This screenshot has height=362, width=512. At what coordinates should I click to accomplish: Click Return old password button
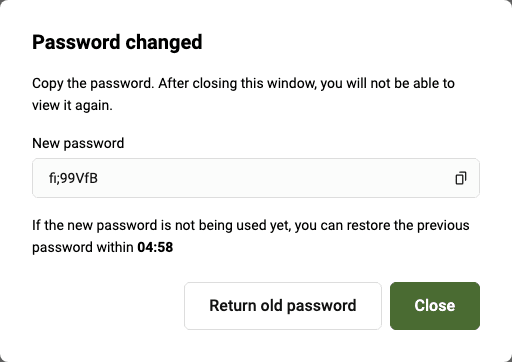283,306
